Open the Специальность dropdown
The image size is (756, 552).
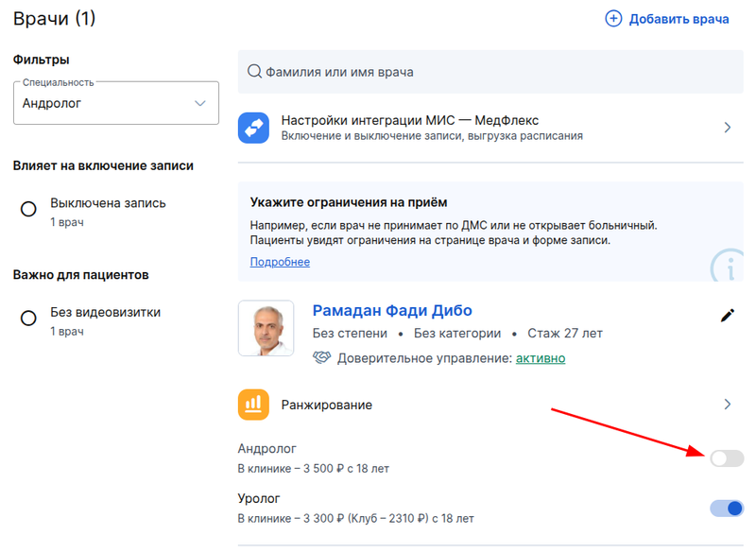[115, 103]
